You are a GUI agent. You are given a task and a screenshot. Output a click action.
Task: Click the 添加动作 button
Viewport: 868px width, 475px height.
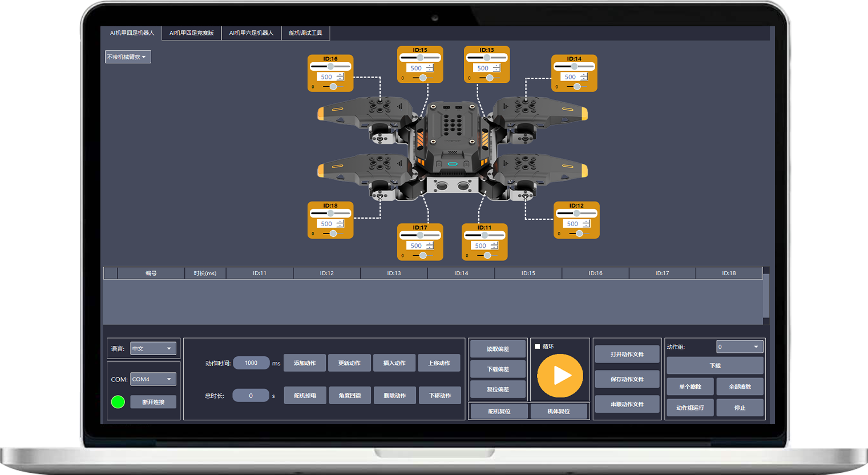(304, 363)
